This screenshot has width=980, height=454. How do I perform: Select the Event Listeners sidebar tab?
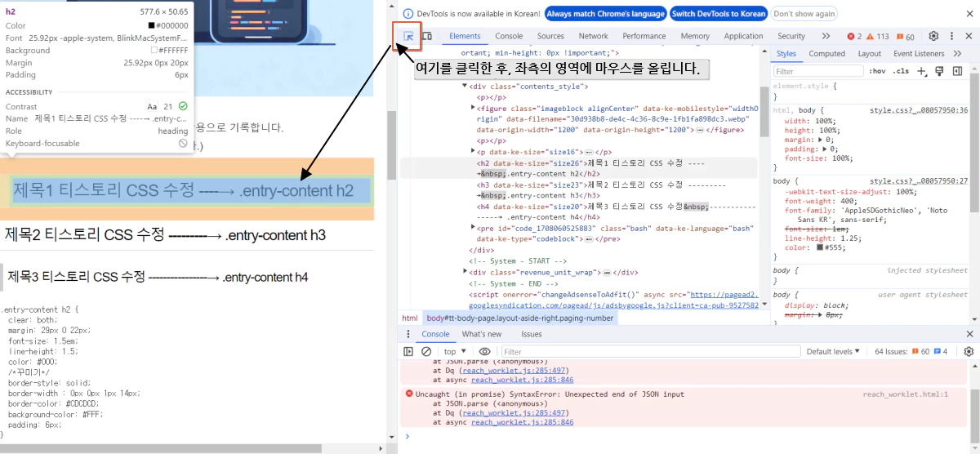tap(919, 53)
